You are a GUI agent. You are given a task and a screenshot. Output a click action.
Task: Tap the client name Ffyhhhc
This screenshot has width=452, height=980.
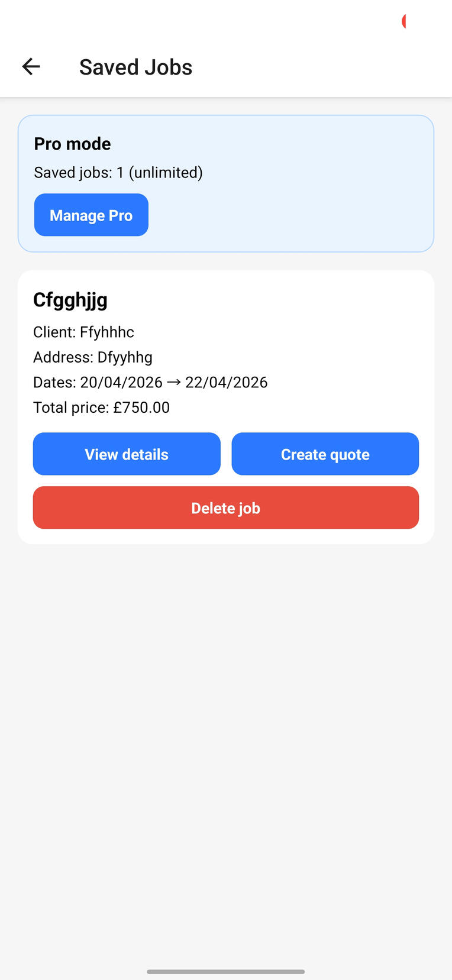(107, 332)
